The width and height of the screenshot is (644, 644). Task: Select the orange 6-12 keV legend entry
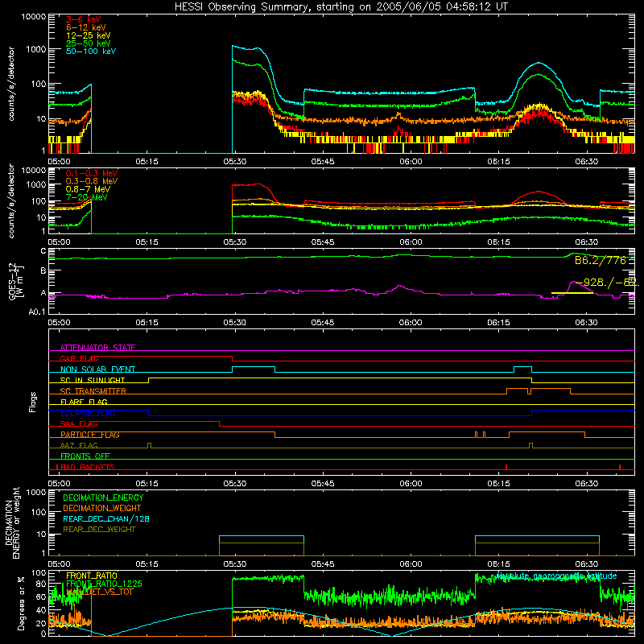tap(86, 27)
